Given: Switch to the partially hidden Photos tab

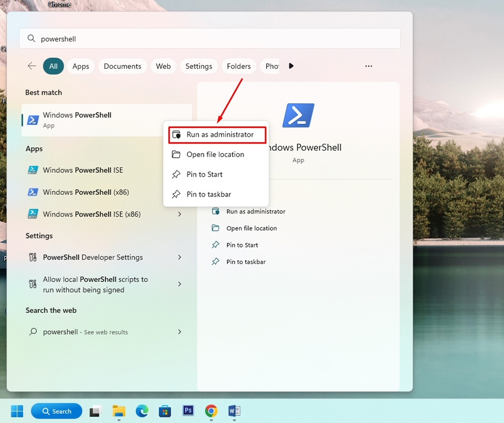Looking at the screenshot, I should pos(270,66).
